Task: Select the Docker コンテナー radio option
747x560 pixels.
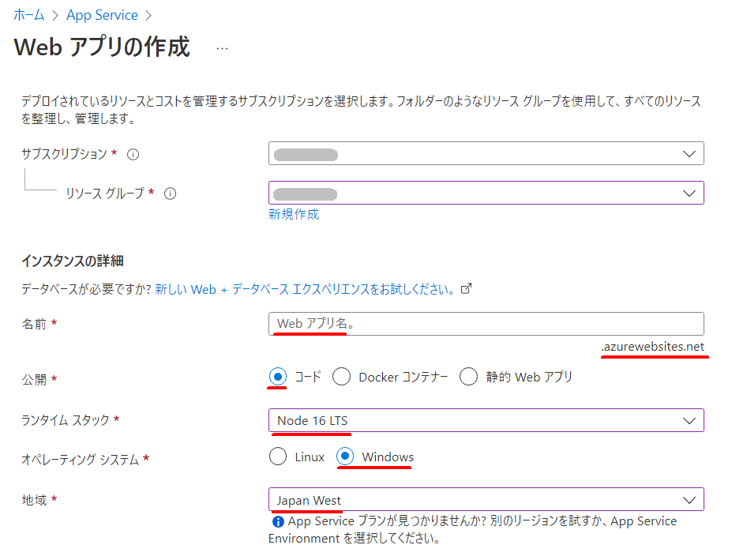Action: tap(342, 377)
